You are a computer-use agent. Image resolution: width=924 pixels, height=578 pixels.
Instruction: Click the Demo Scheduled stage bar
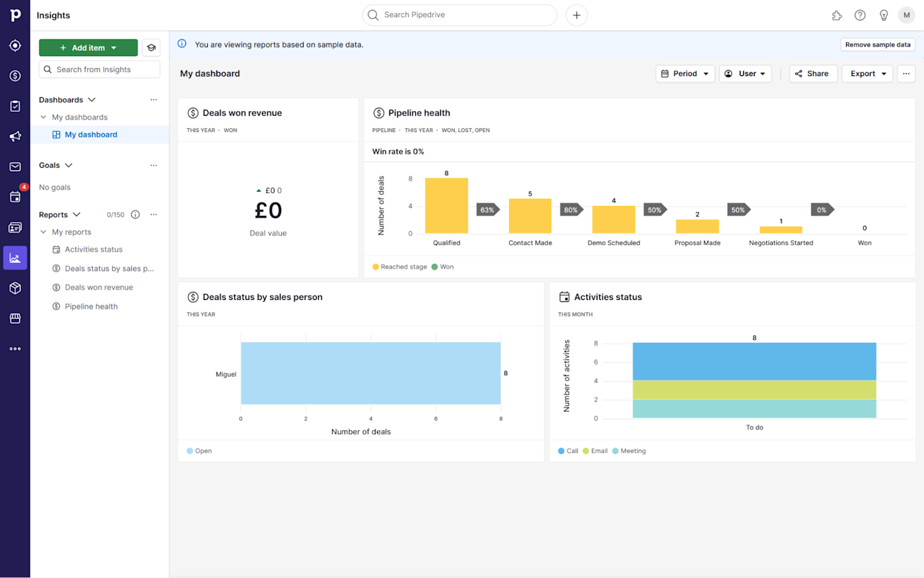point(614,219)
